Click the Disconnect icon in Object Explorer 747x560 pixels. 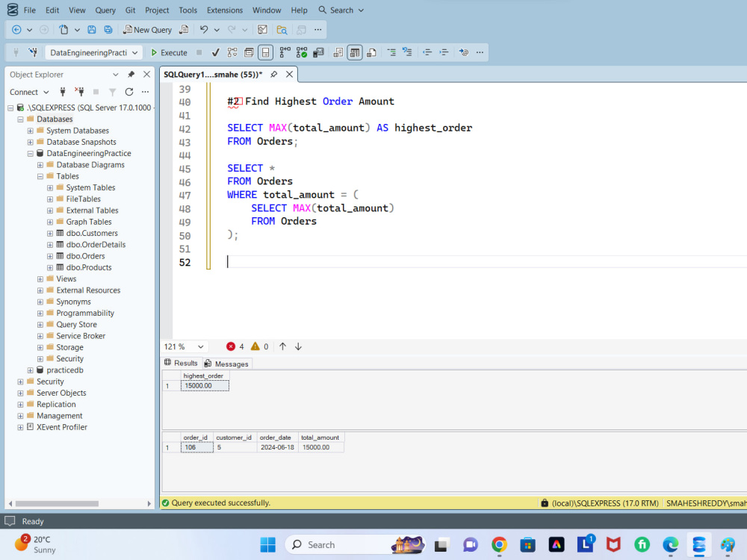79,92
